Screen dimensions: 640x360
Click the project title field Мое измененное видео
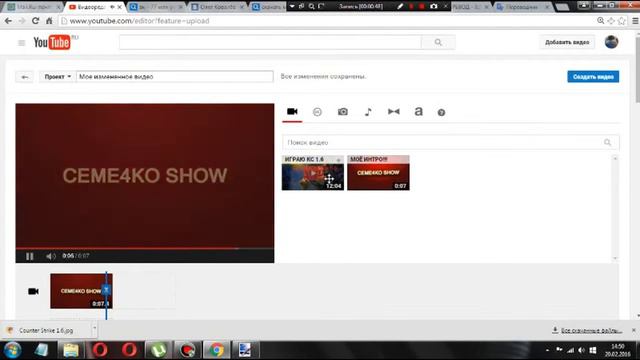[x=175, y=77]
